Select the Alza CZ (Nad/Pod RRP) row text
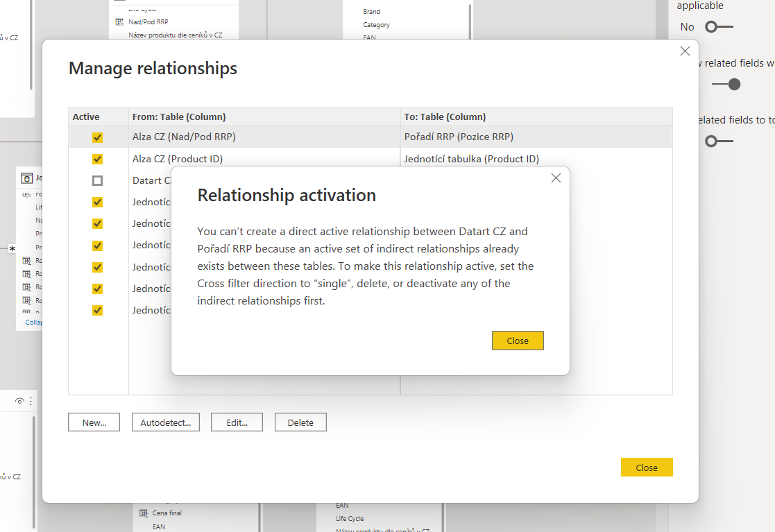Screen dimensions: 775x532 point(184,137)
